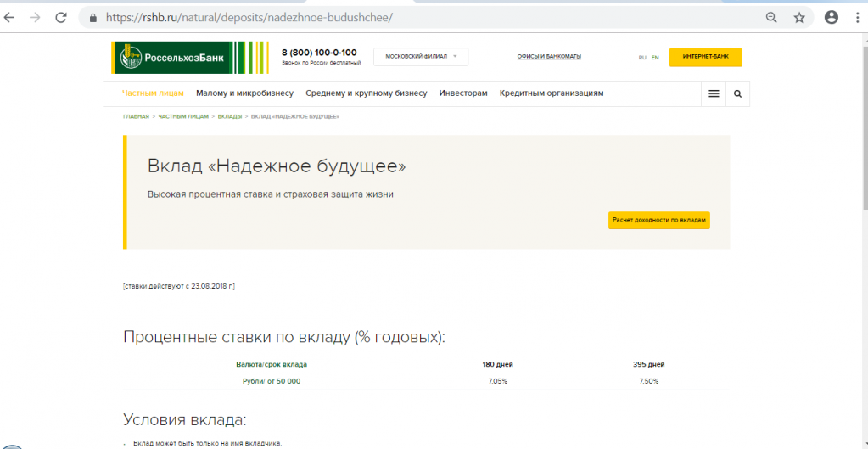Click the zoom magnifier in address bar
Viewport: 868px width, 449px height.
771,17
